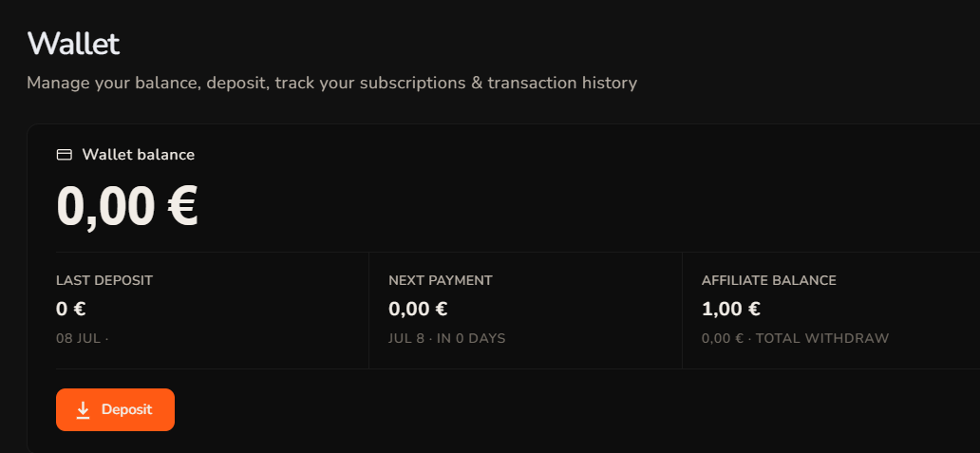Click the 08 JUL deposit date
The width and height of the screenshot is (980, 453).
pyautogui.click(x=78, y=339)
